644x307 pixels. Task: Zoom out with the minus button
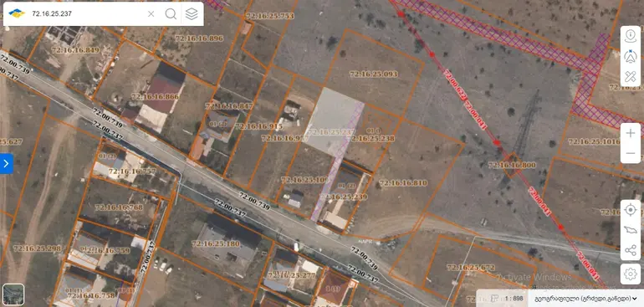[x=631, y=154]
